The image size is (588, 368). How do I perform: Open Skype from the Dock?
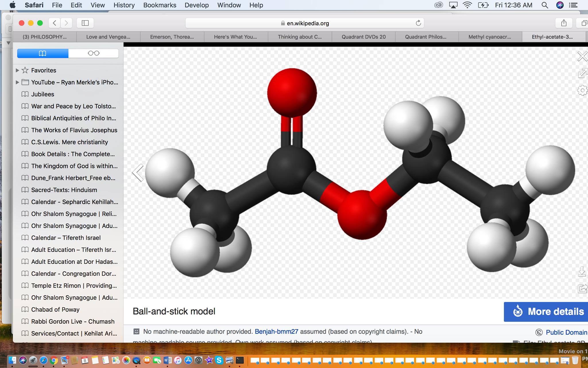(x=219, y=360)
